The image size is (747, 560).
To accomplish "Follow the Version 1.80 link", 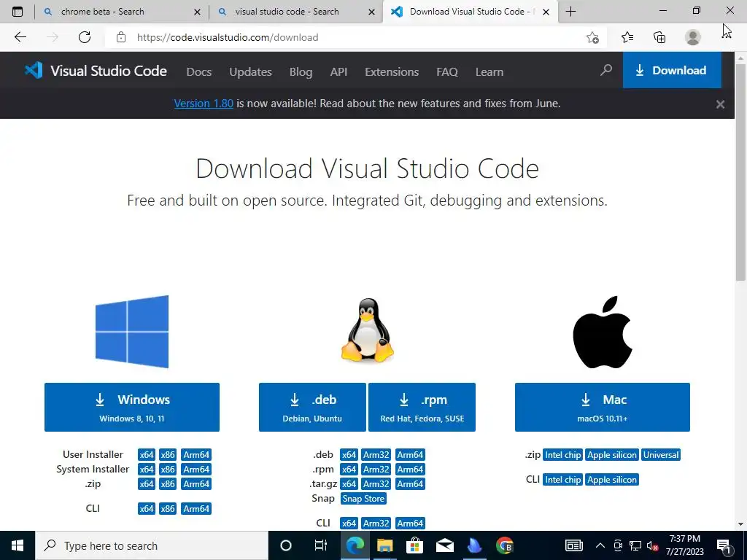I will click(x=204, y=104).
